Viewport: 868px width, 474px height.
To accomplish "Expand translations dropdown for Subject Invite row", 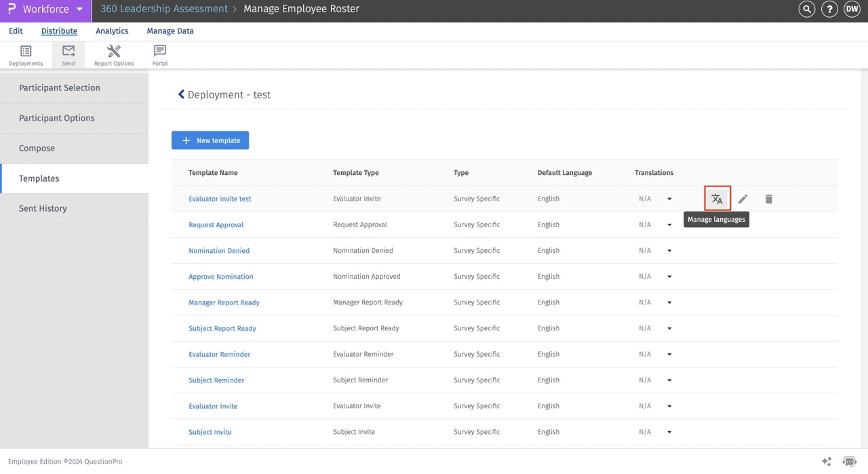I will point(669,432).
